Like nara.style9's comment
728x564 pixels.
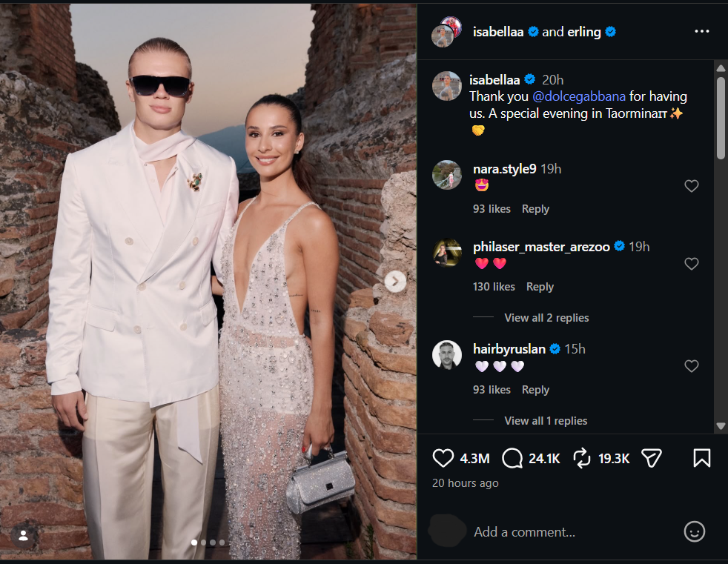point(692,186)
